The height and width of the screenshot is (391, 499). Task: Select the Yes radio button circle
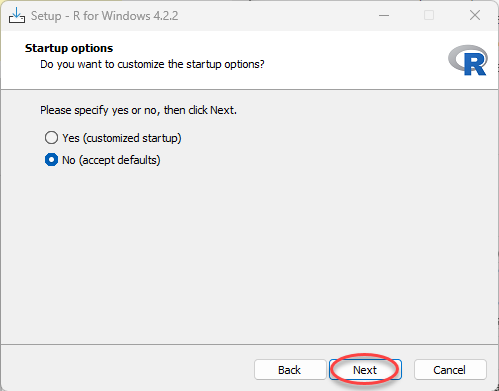[x=51, y=138]
